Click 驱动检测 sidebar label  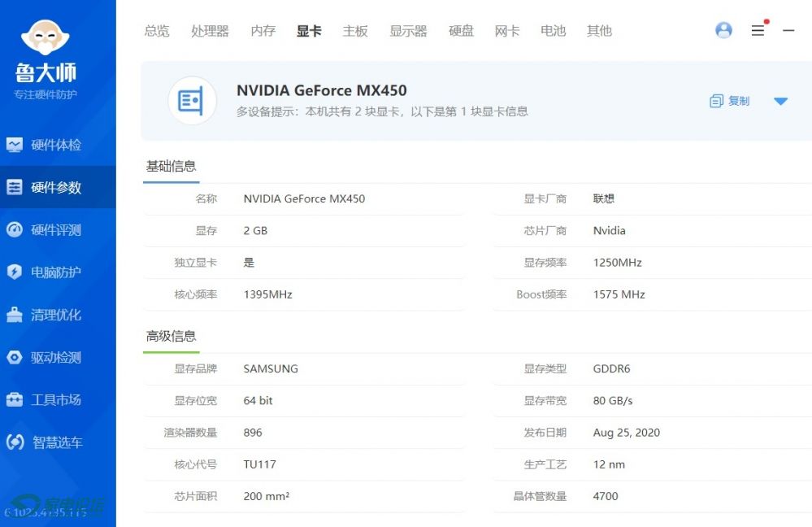pyautogui.click(x=56, y=357)
